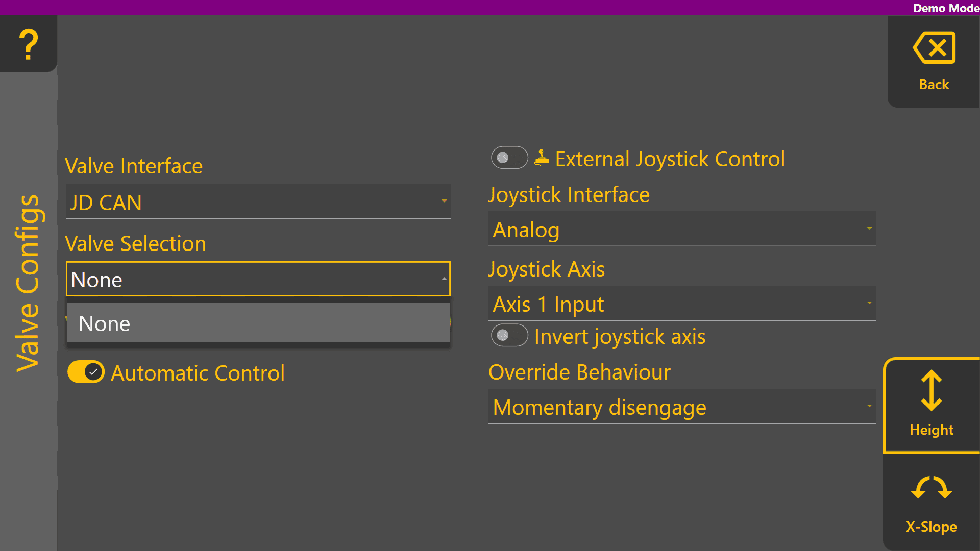Open the Joystick Axis dropdown
The image size is (980, 551).
pos(681,304)
